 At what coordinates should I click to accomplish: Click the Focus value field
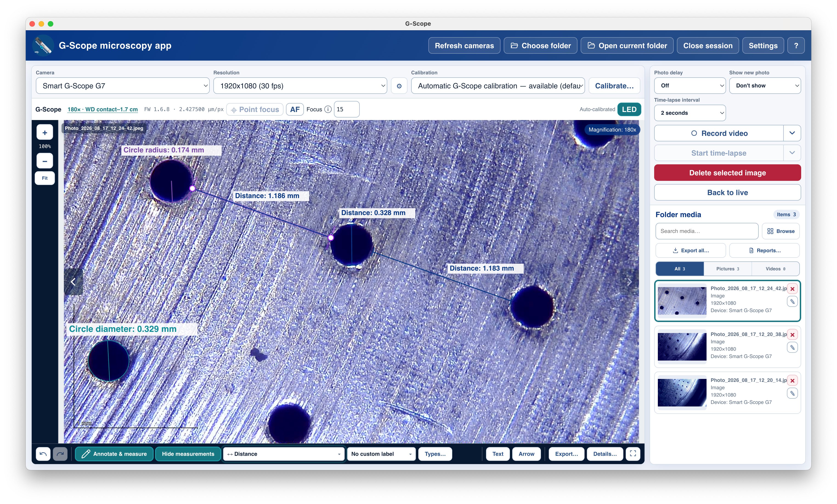347,109
